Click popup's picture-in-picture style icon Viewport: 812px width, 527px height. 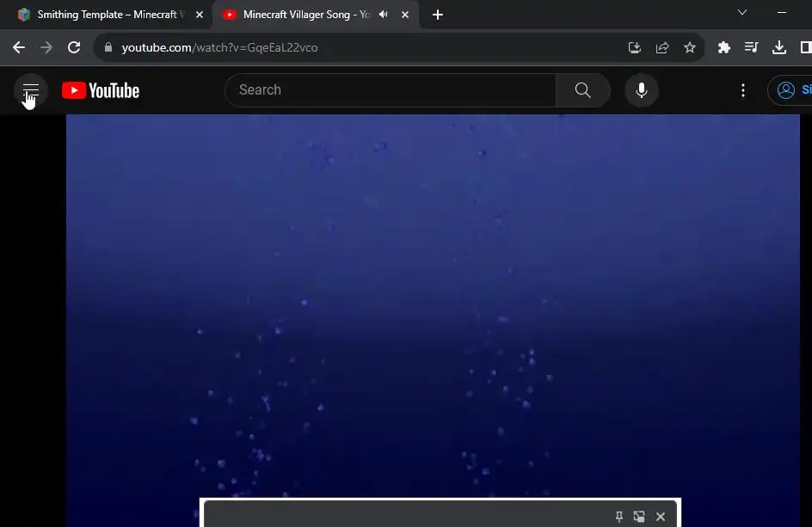point(639,516)
